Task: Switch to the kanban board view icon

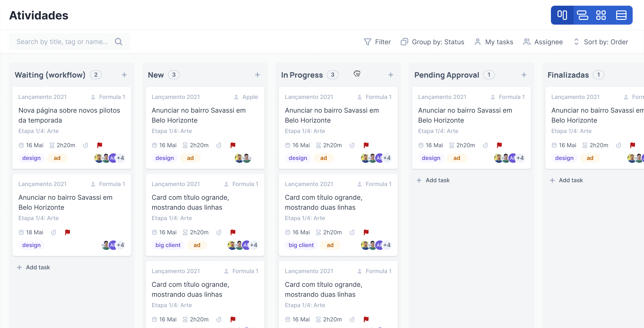Action: (562, 15)
